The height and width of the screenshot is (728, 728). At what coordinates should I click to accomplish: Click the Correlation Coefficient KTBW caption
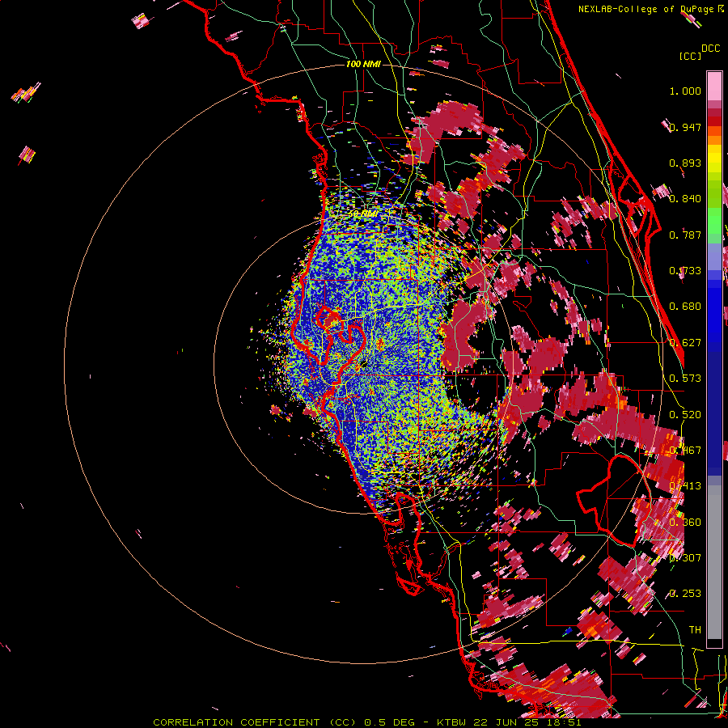coord(366,722)
